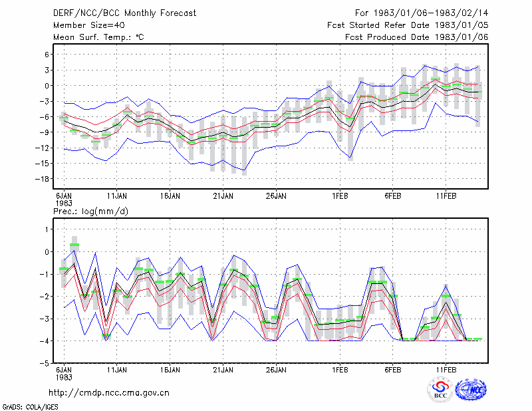The height and width of the screenshot is (411, 532).
Task: Select the 6FEB tick on precipitation chart
Action: click(x=393, y=370)
